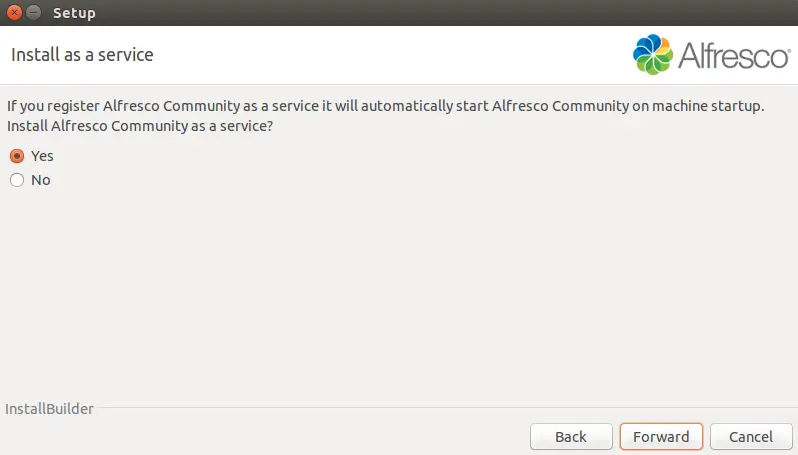Image resolution: width=798 pixels, height=455 pixels.
Task: Minimize the Setup window
Action: tap(34, 12)
